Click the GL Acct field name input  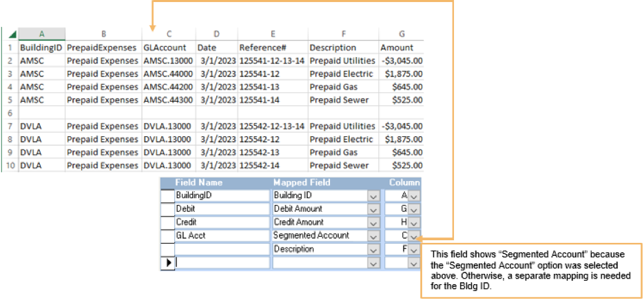[x=222, y=236]
